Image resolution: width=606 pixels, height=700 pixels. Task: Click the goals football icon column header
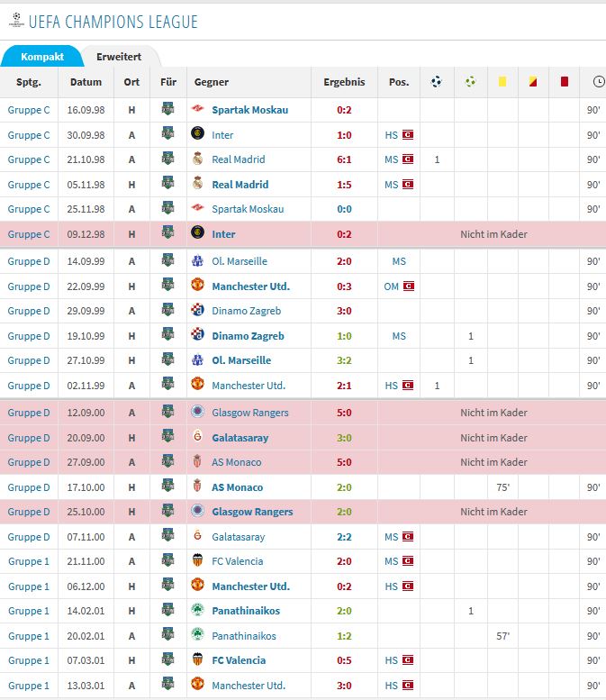(436, 82)
